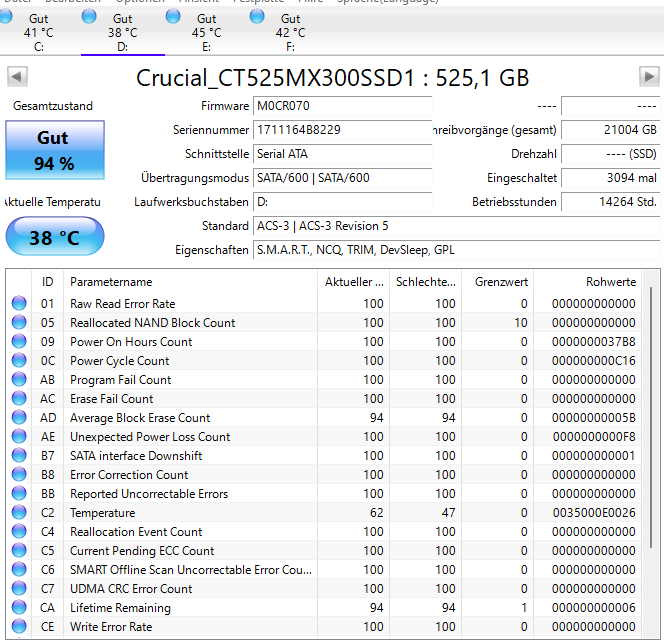Screen dimensions: 664x643
Task: Select the Average Block Erase Count row name
Action: click(x=140, y=418)
